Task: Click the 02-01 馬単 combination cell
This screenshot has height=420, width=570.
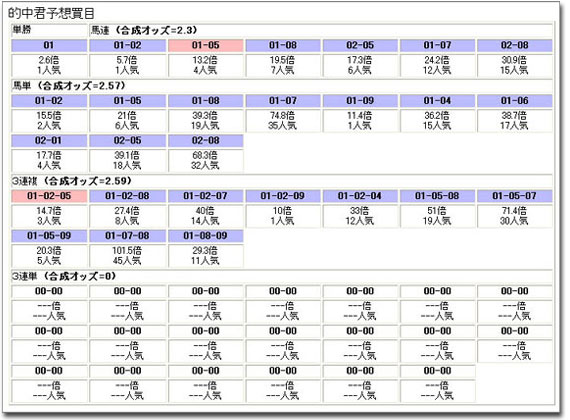Action: (x=49, y=141)
